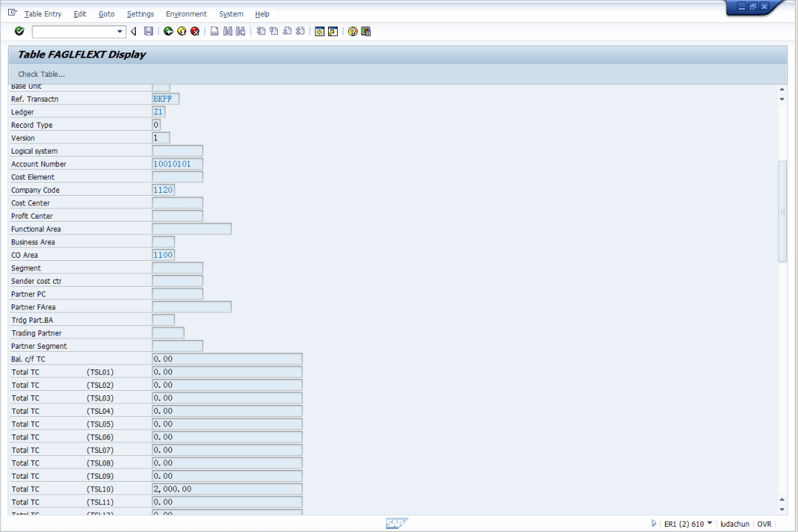Click the Find binoculars icon
798x532 pixels.
[228, 31]
